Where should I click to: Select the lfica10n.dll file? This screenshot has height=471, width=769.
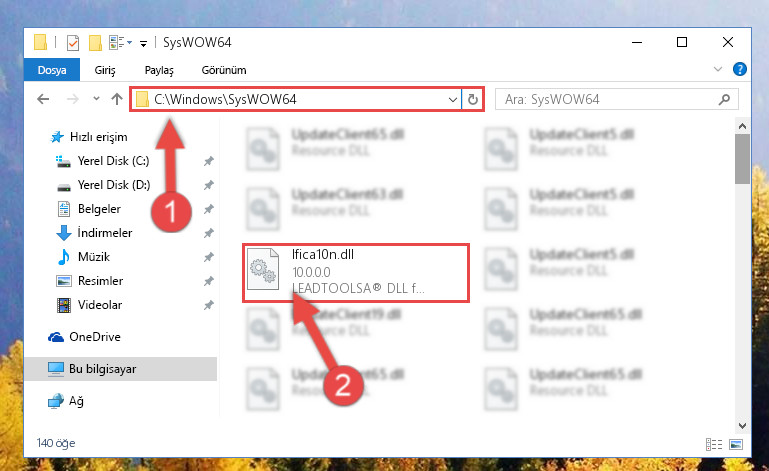click(356, 272)
